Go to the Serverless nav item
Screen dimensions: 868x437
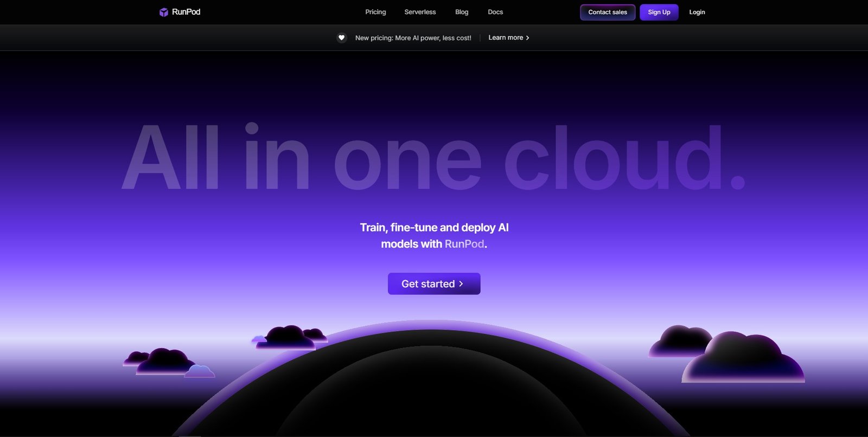coord(420,12)
